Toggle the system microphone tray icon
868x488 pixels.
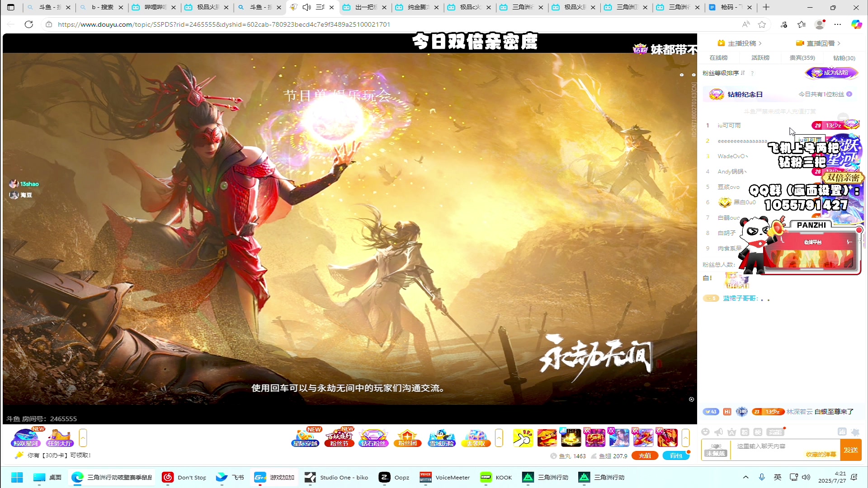(x=762, y=477)
